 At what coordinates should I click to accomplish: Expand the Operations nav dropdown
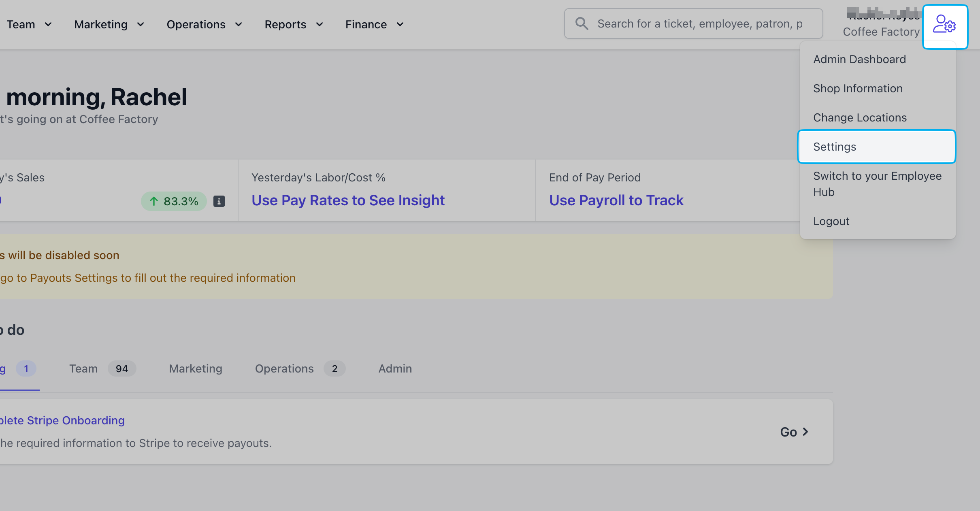[205, 24]
